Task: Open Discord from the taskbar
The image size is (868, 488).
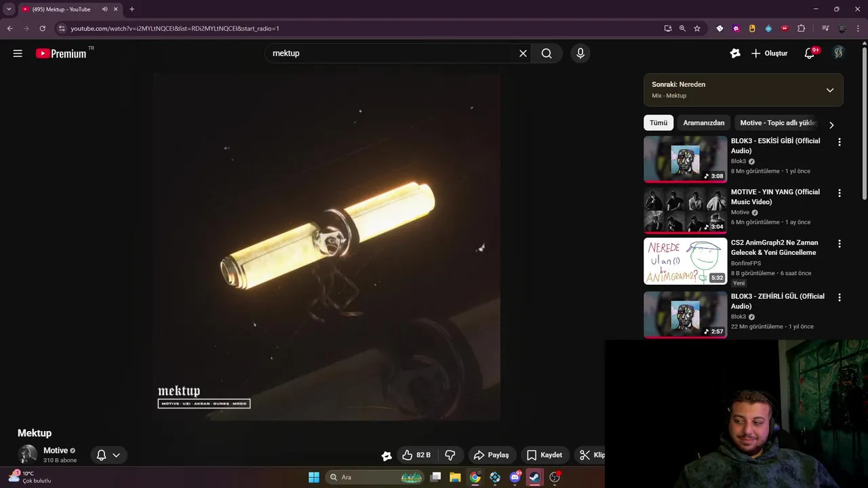Action: click(x=515, y=477)
